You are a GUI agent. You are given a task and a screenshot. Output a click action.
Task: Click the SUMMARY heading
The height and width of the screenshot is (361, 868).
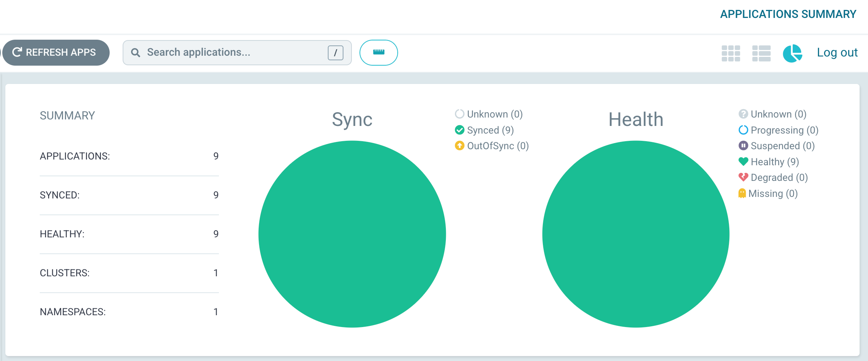click(67, 116)
